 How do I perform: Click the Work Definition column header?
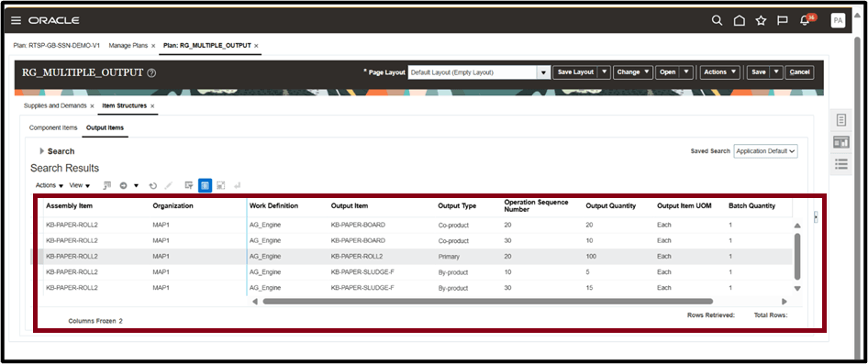274,205
